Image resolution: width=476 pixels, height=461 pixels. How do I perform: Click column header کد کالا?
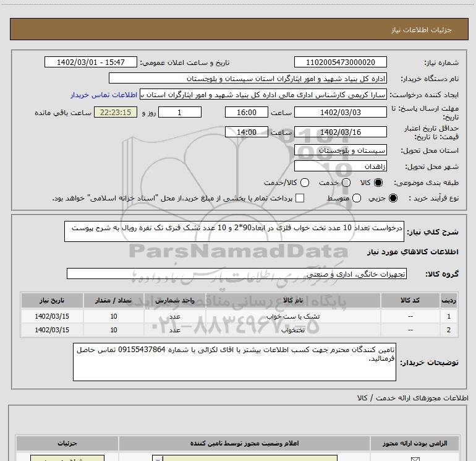pyautogui.click(x=410, y=301)
